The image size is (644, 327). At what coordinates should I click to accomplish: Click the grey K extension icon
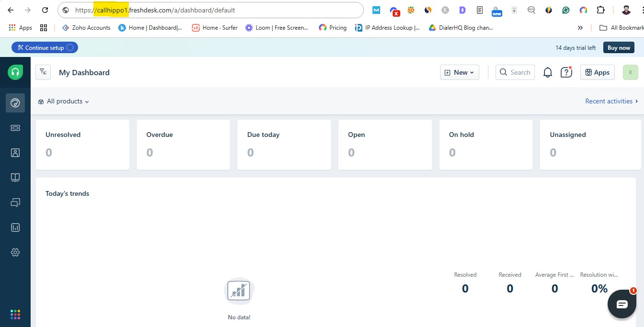coord(445,10)
